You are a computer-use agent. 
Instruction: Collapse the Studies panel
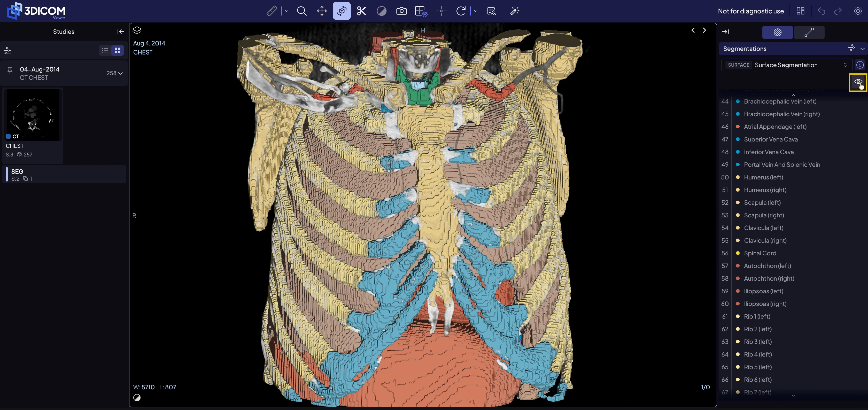[121, 32]
